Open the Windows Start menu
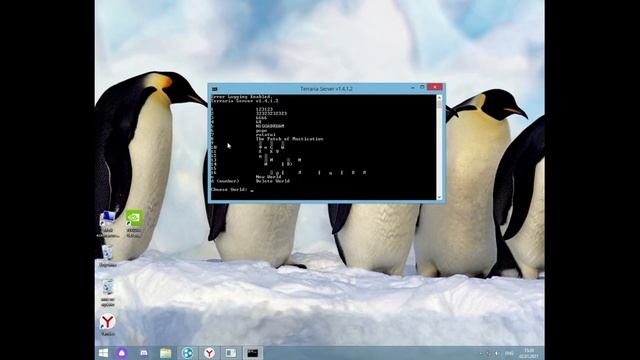The width and height of the screenshot is (640, 360). point(103,353)
